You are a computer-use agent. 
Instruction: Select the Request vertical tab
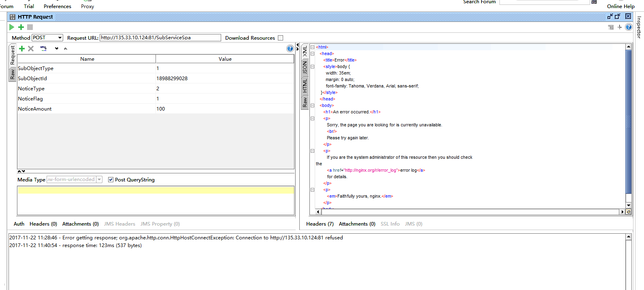(13, 55)
